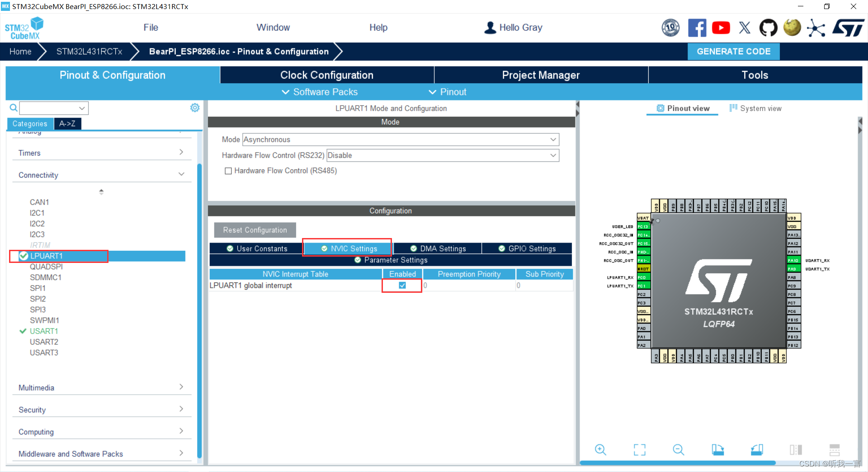Click the horizontal split view icon
This screenshot has height=472, width=868.
coord(835,449)
